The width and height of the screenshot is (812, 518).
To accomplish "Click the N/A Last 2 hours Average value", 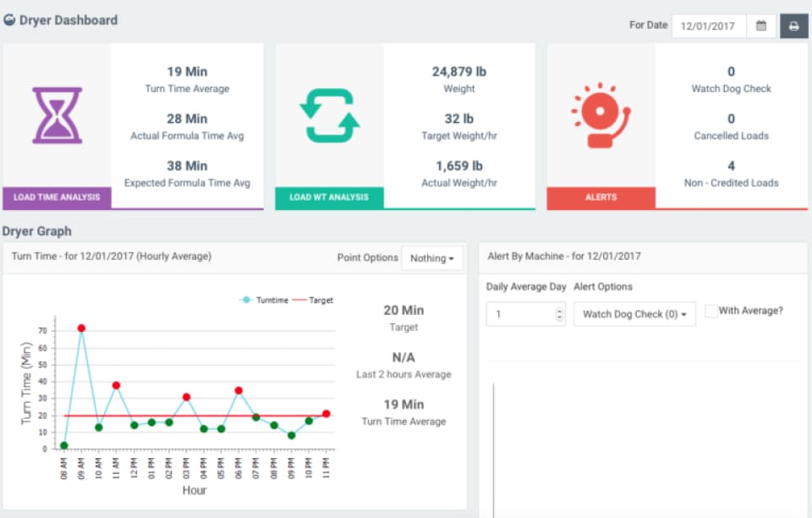I will click(403, 357).
